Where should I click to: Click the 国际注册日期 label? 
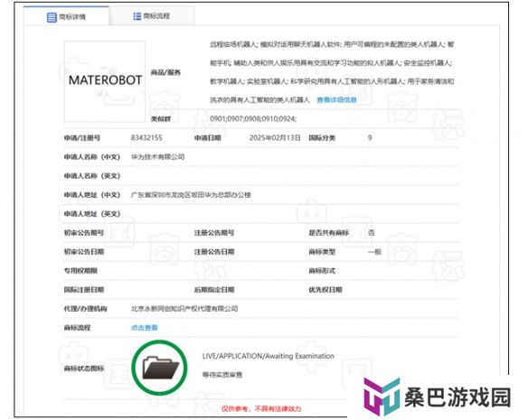pyautogui.click(x=84, y=290)
